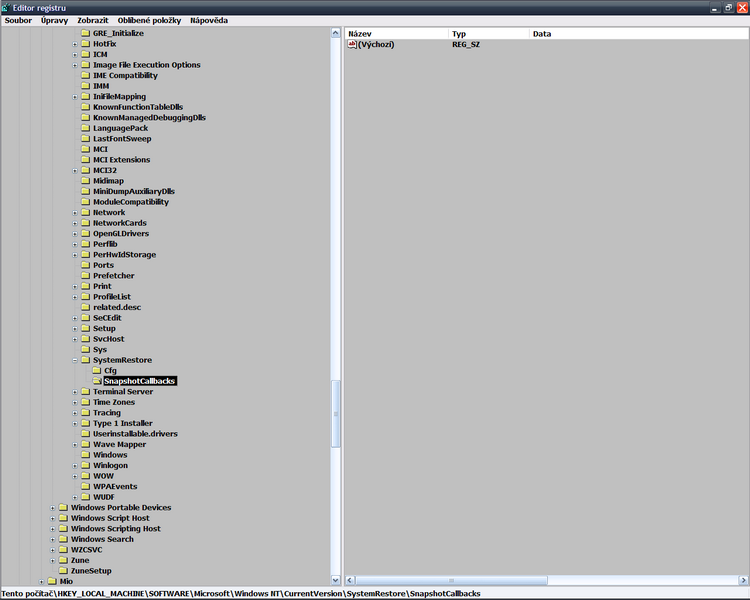The image size is (750, 600).
Task: Expand the ICM key
Action: (x=75, y=55)
